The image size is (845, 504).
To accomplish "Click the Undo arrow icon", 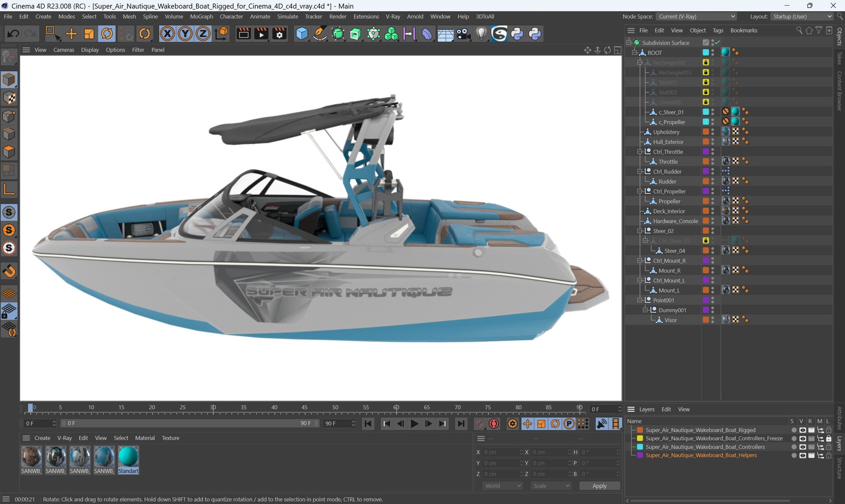I will (13, 34).
